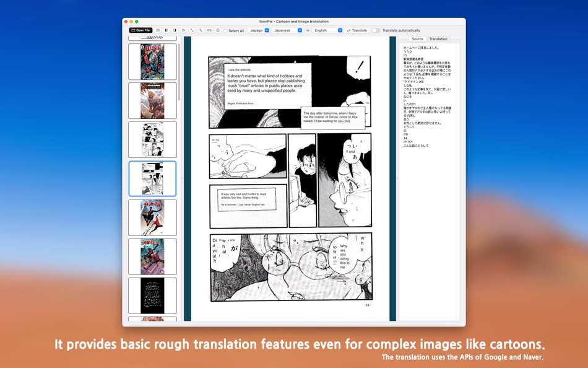
Task: Select the first Spider-Man cover thumbnail
Action: (x=152, y=61)
